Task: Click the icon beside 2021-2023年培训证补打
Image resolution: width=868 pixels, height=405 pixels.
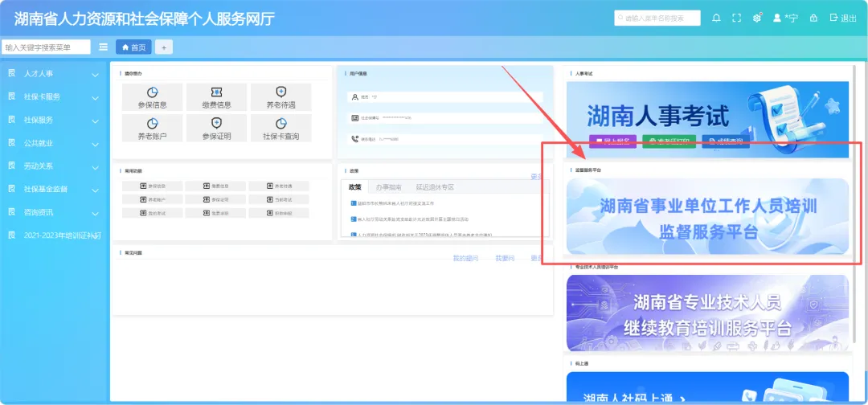Action: tap(11, 235)
